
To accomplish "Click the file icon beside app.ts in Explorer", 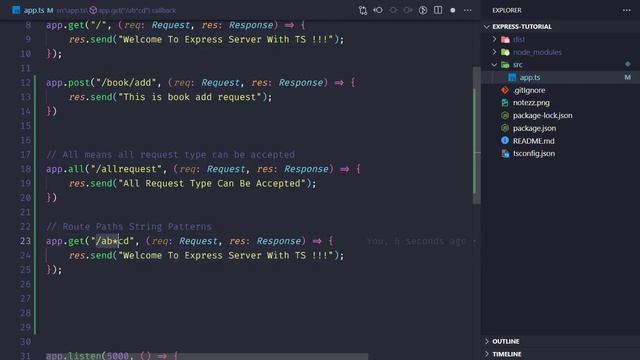I will coord(512,78).
